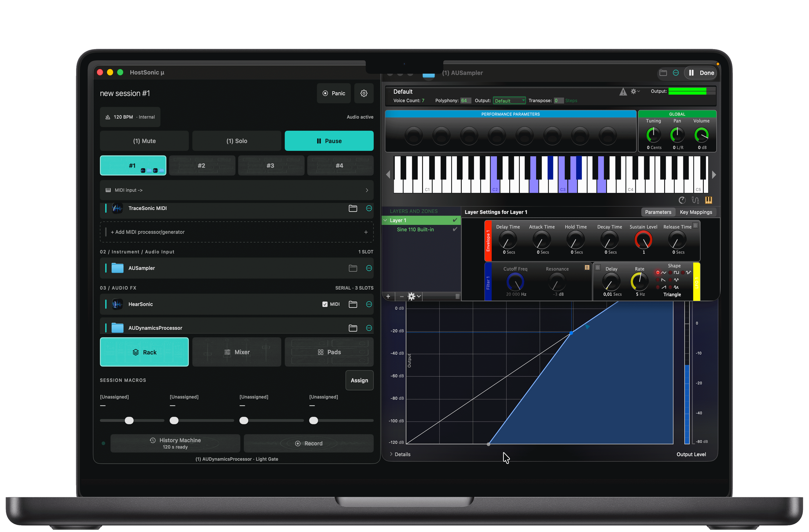The image size is (809, 532).
Task: Open the Pads view
Action: click(329, 352)
